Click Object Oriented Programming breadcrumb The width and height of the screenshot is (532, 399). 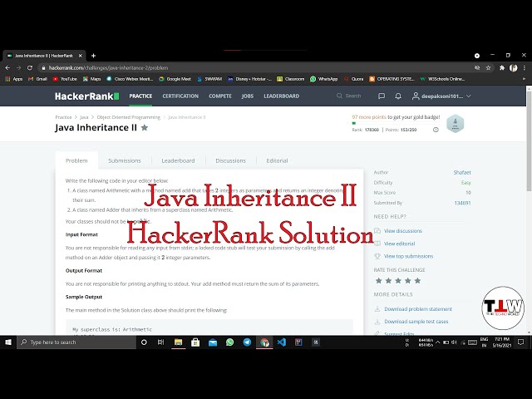click(x=129, y=117)
